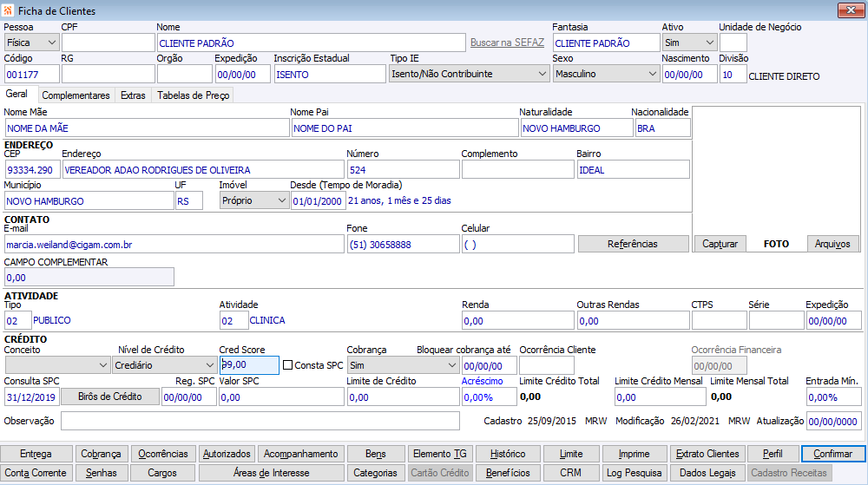Viewport: 868px width, 485px height.
Task: Click the Capturar photo button
Action: coord(720,244)
